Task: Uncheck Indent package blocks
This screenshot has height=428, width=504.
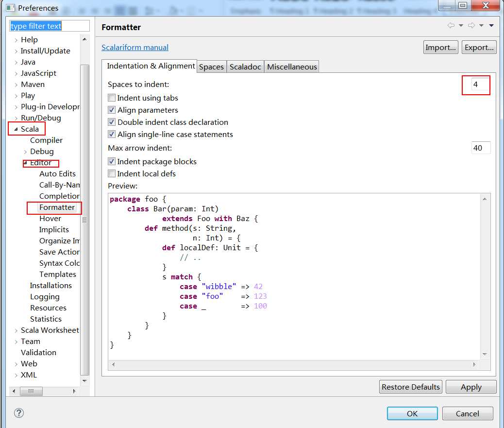Action: 112,161
